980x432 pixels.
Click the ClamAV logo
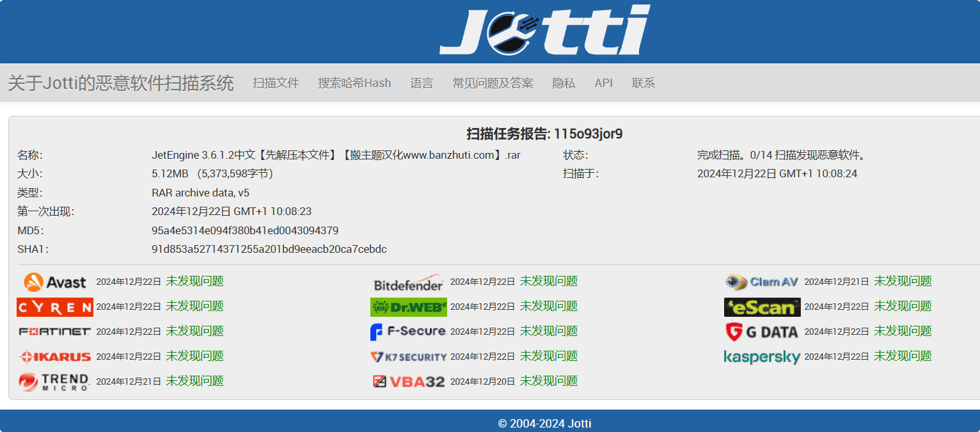[762, 282]
